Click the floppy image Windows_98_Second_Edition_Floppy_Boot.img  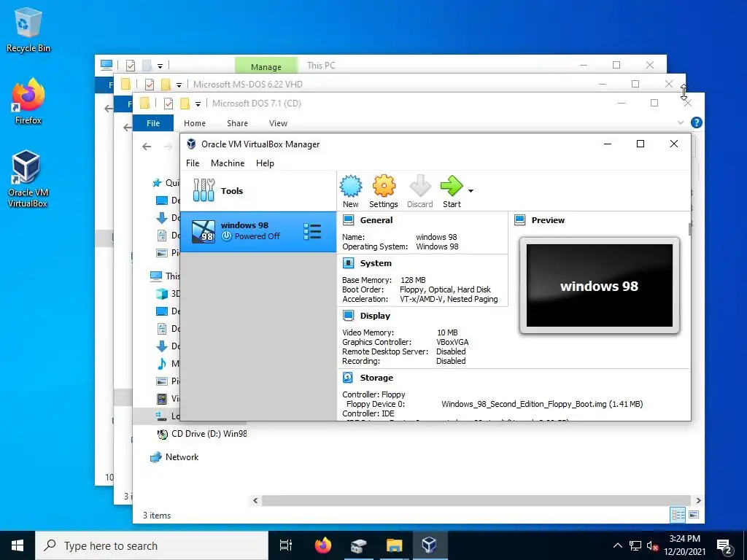coord(542,404)
